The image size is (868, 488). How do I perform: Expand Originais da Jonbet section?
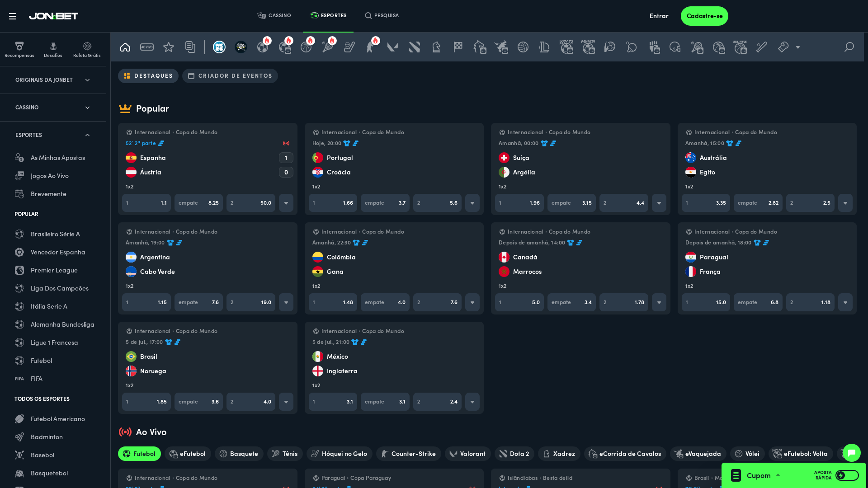click(x=53, y=80)
